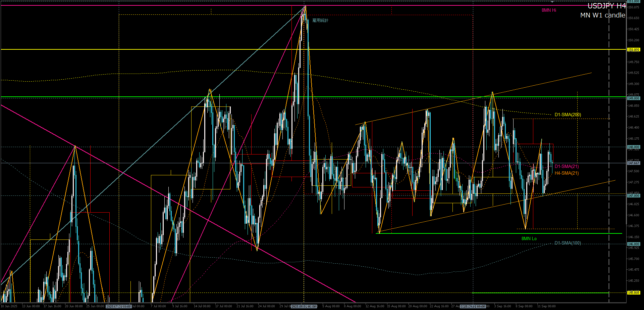Select the orange H4-SMA(21) label
644x310 pixels.
click(567, 173)
